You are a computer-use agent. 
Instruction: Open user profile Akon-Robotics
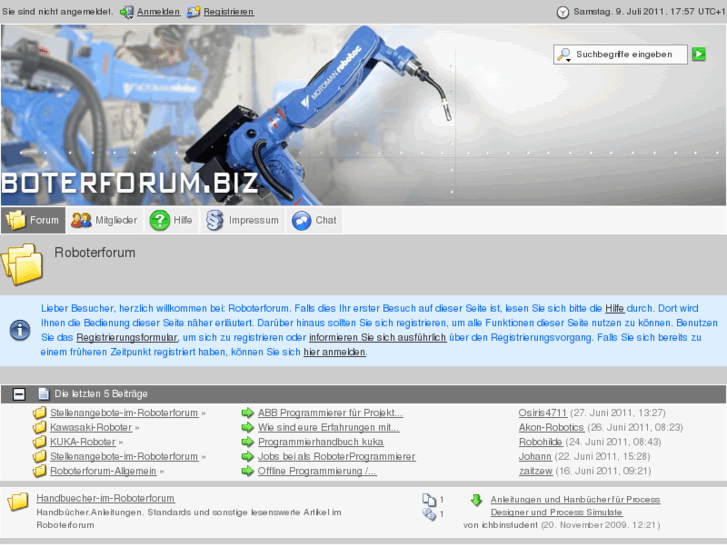tap(551, 427)
